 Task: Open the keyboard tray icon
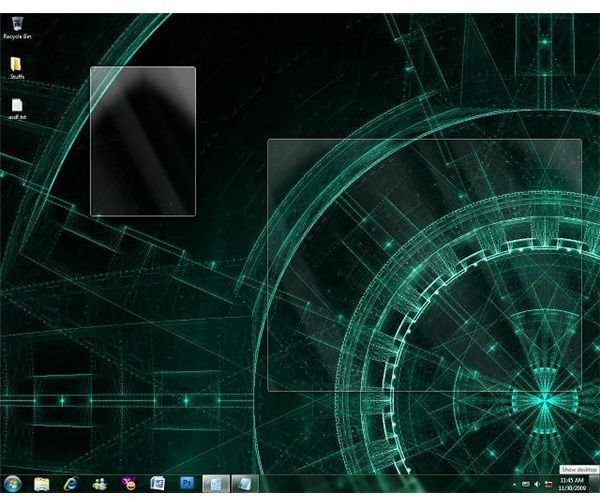point(526,484)
